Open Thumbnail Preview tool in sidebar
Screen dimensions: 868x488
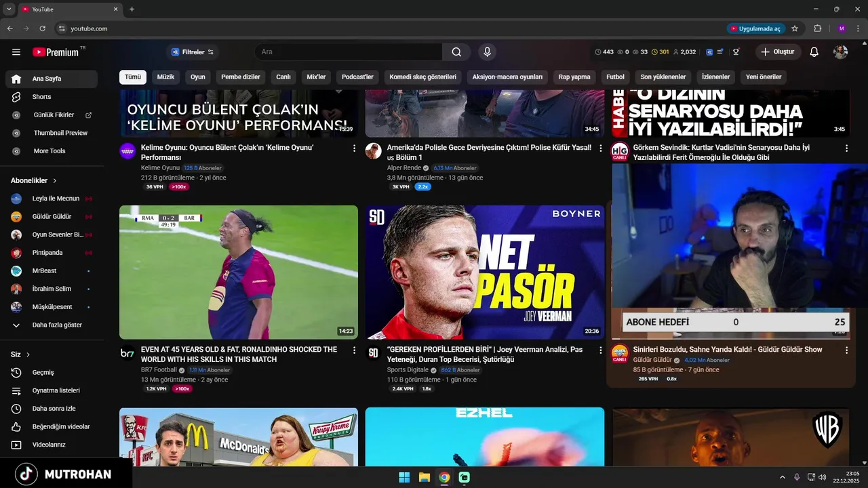pyautogui.click(x=52, y=133)
